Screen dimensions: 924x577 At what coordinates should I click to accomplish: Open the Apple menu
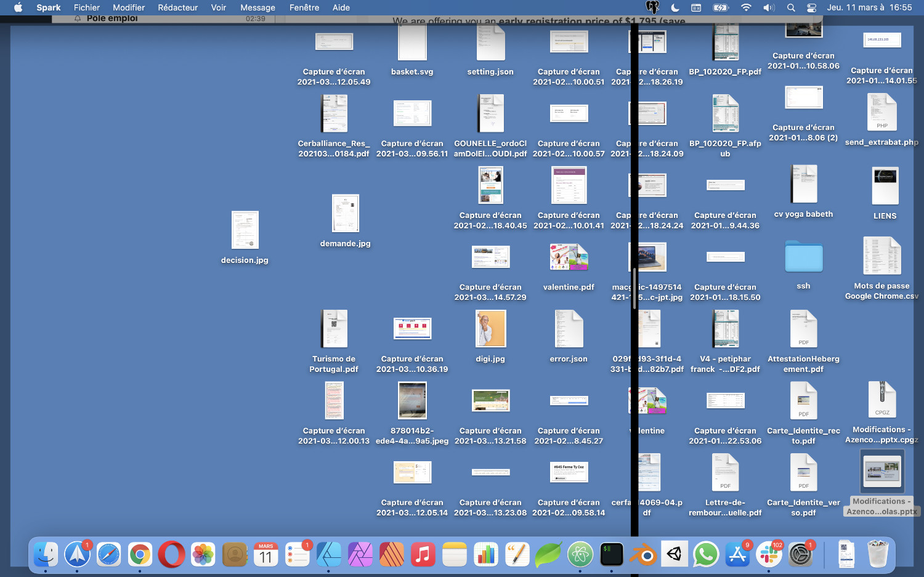(18, 7)
